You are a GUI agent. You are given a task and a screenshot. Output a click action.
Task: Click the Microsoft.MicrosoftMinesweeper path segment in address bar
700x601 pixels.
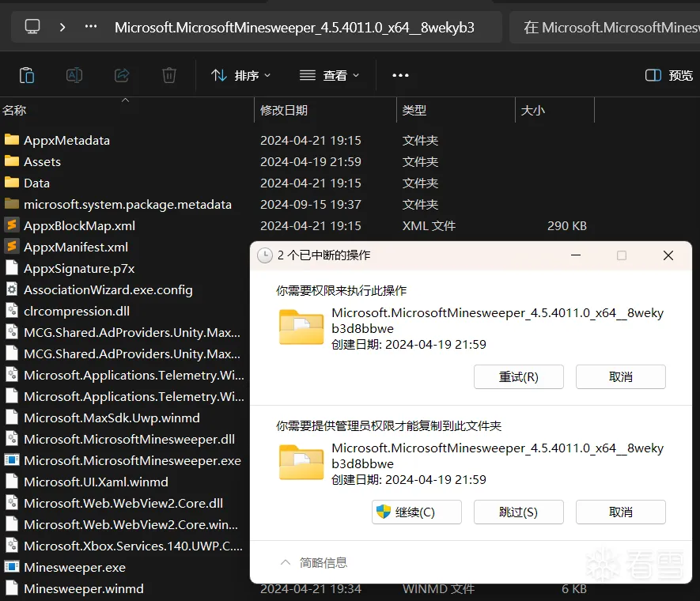pyautogui.click(x=294, y=27)
